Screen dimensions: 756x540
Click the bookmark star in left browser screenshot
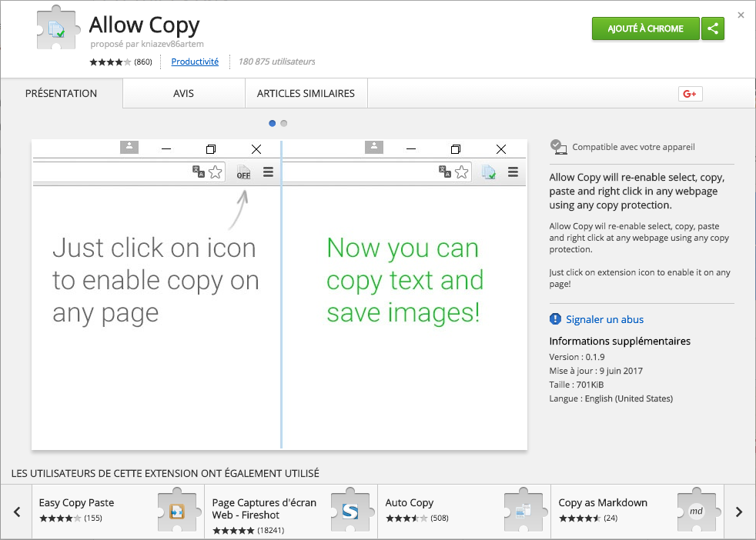[216, 172]
